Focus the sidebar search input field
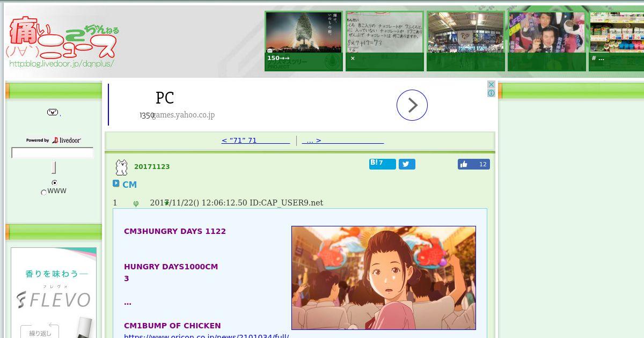The height and width of the screenshot is (338, 644). (53, 153)
